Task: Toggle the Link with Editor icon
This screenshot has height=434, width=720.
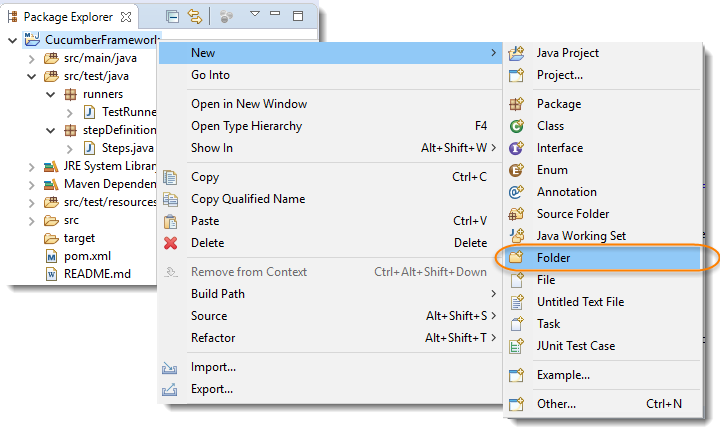Action: coord(195,17)
